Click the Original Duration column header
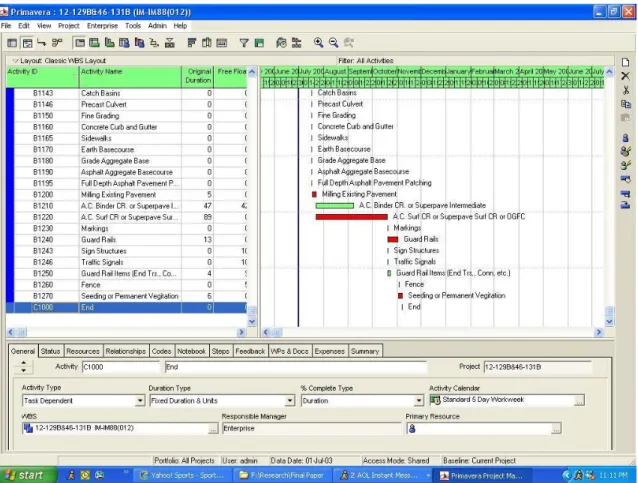The height and width of the screenshot is (483, 638). pyautogui.click(x=197, y=76)
